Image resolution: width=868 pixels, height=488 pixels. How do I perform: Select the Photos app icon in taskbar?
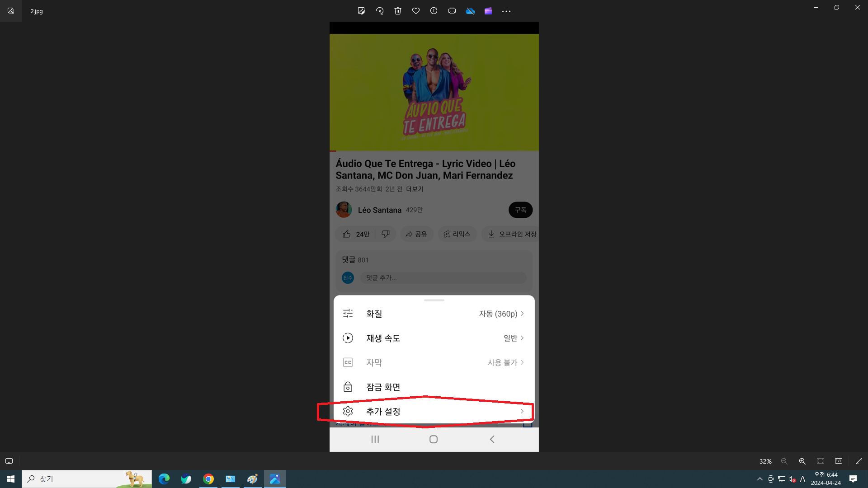click(x=275, y=479)
